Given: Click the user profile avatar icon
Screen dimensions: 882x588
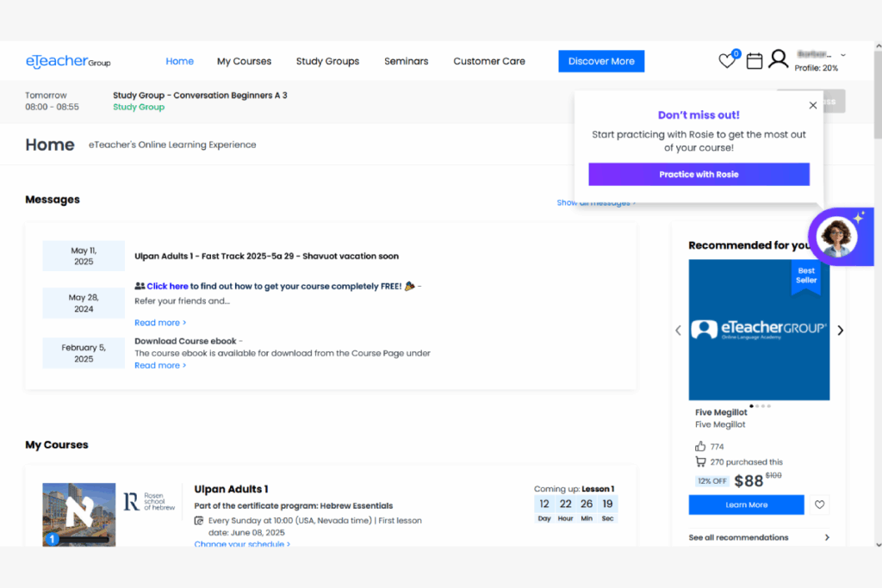Looking at the screenshot, I should [x=779, y=59].
